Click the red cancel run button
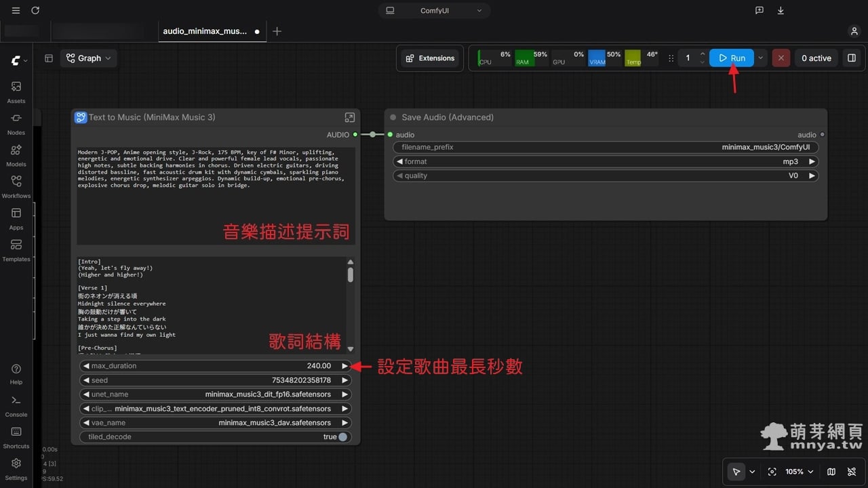 tap(781, 58)
